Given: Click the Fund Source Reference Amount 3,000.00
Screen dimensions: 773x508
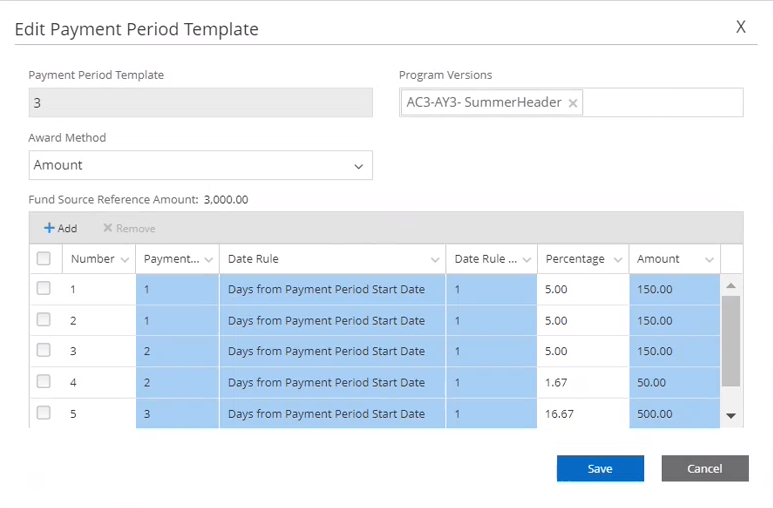Looking at the screenshot, I should (226, 200).
